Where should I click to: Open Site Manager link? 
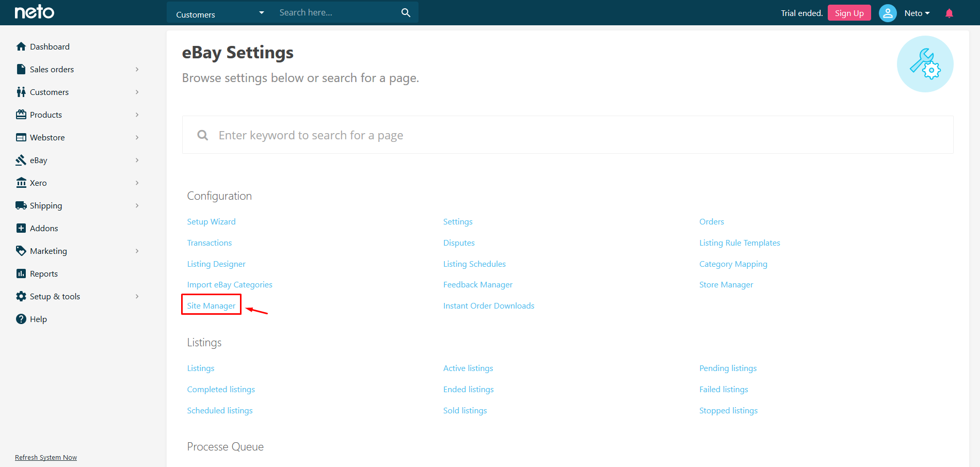pos(211,305)
